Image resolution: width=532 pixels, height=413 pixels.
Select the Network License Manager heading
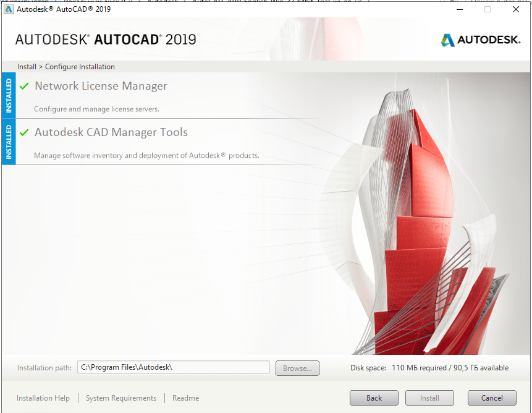(101, 86)
